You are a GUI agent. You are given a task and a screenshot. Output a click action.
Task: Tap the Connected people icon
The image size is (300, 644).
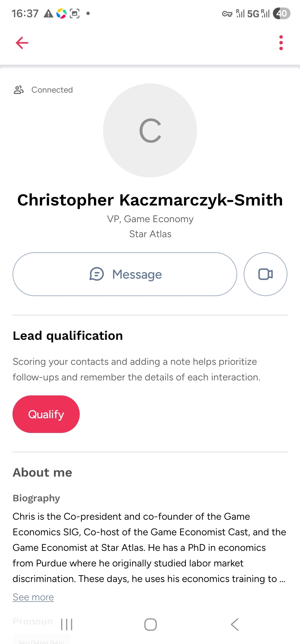(19, 90)
